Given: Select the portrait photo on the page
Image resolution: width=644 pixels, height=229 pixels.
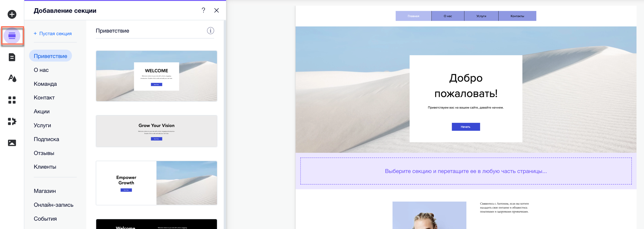Looking at the screenshot, I should pos(429,215).
